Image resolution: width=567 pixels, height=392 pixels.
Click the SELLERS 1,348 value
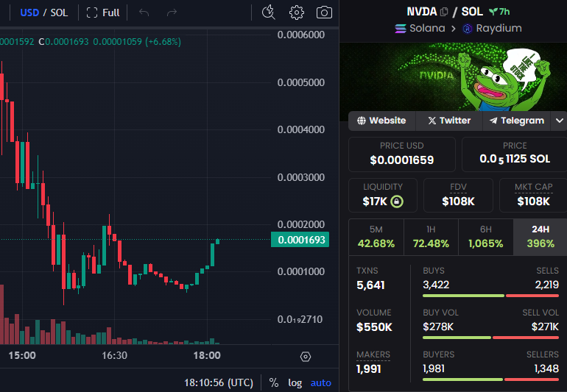pos(546,369)
